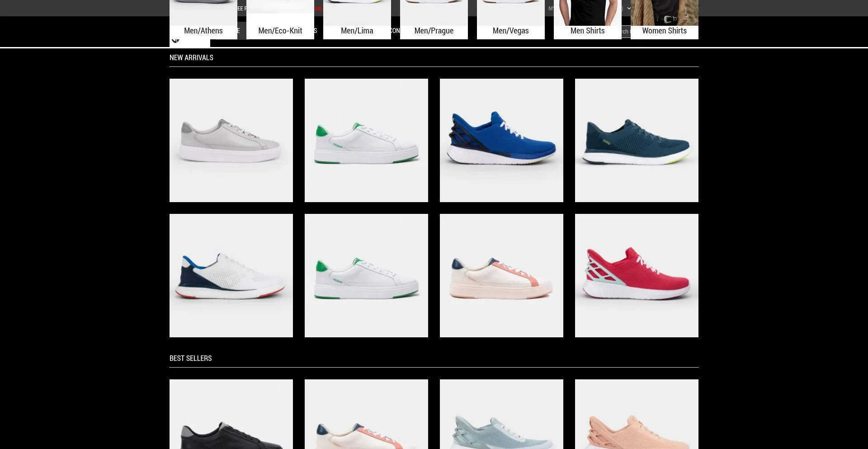View the grey sneaker in New Arrivals
The width and height of the screenshot is (868, 449).
[231, 140]
